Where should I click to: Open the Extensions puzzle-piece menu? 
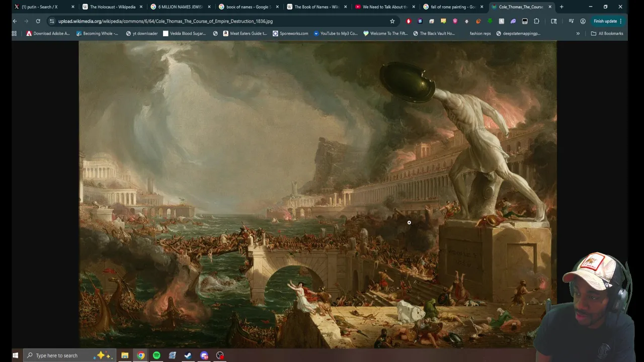coord(536,21)
